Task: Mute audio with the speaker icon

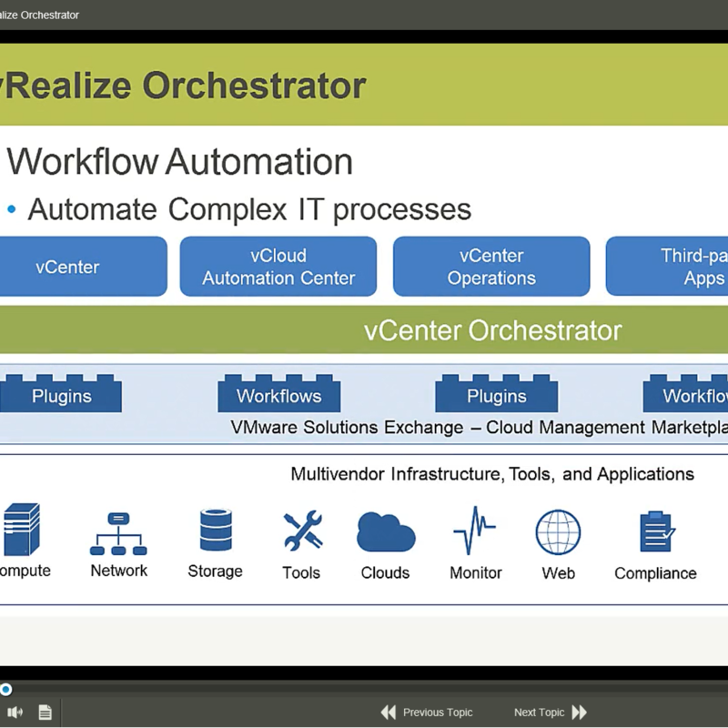Action: tap(15, 713)
